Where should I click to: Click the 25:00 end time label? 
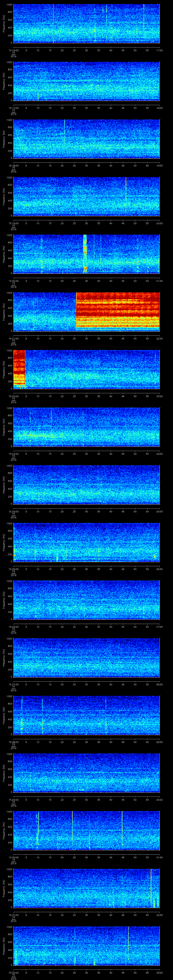coord(159,511)
